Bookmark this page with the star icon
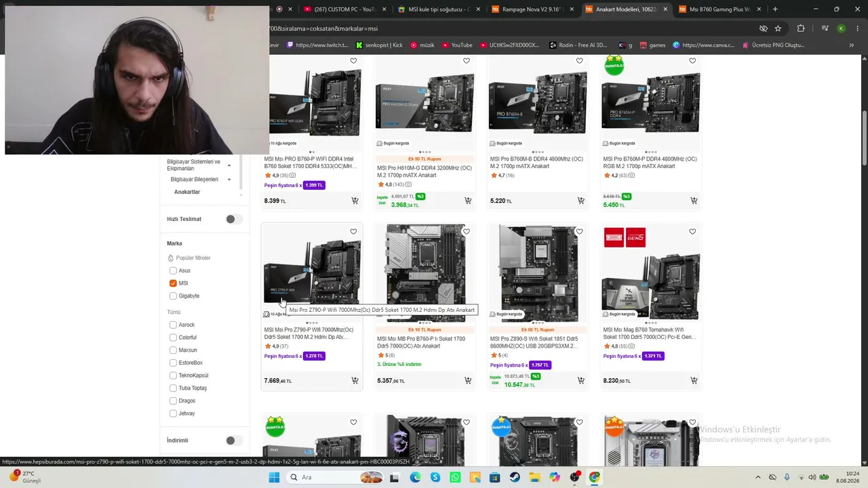 pyautogui.click(x=778, y=28)
